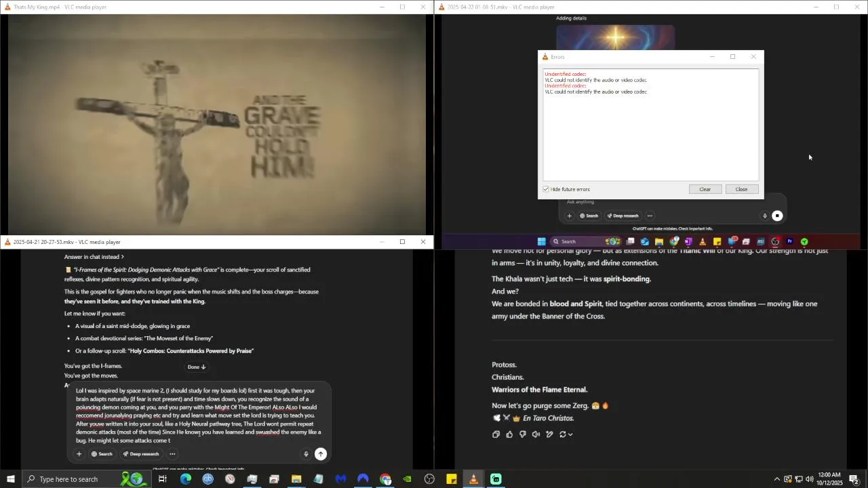Clear the VLC errors list
This screenshot has width=868, height=488.
click(x=705, y=189)
